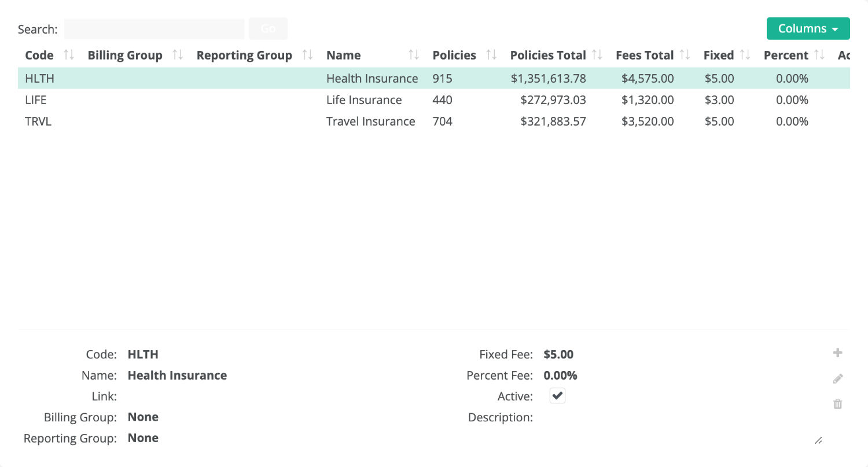Click the Health Insurance name cell
The height and width of the screenshot is (467, 868).
(x=372, y=78)
